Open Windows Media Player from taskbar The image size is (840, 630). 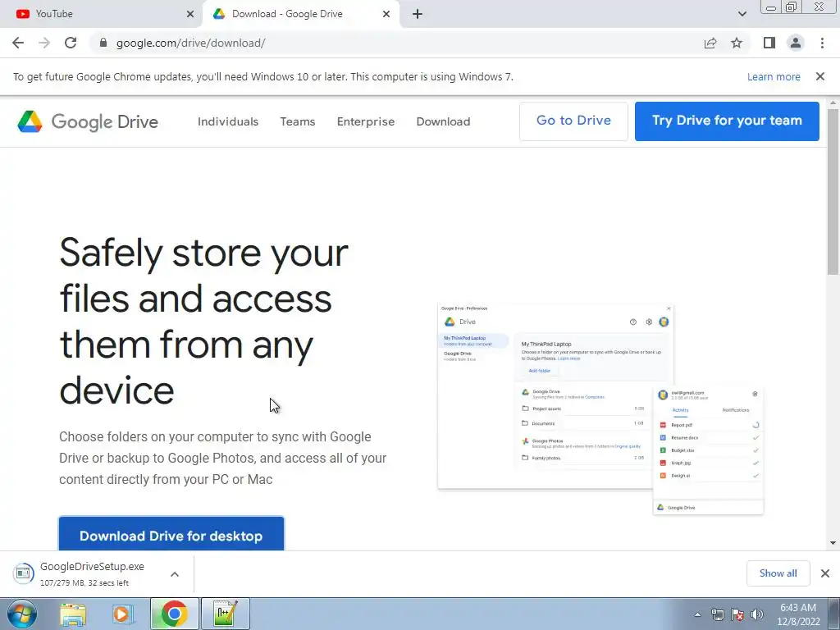[121, 614]
